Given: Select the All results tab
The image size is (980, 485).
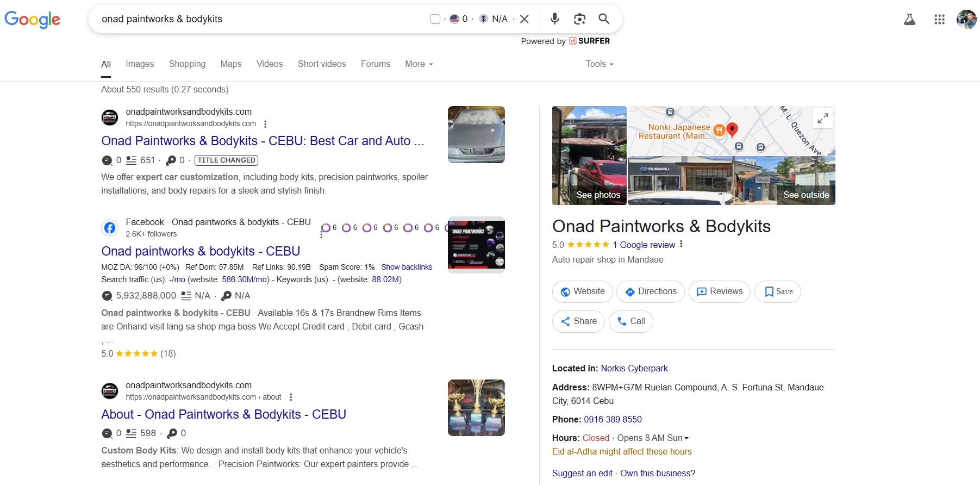Looking at the screenshot, I should pos(106,64).
